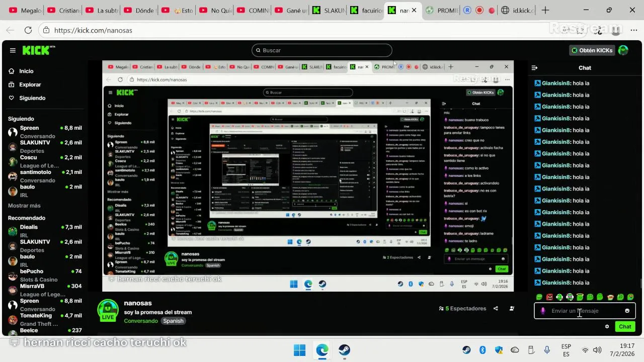
Task: Switch to the La subtr browser tab
Action: coord(102,10)
